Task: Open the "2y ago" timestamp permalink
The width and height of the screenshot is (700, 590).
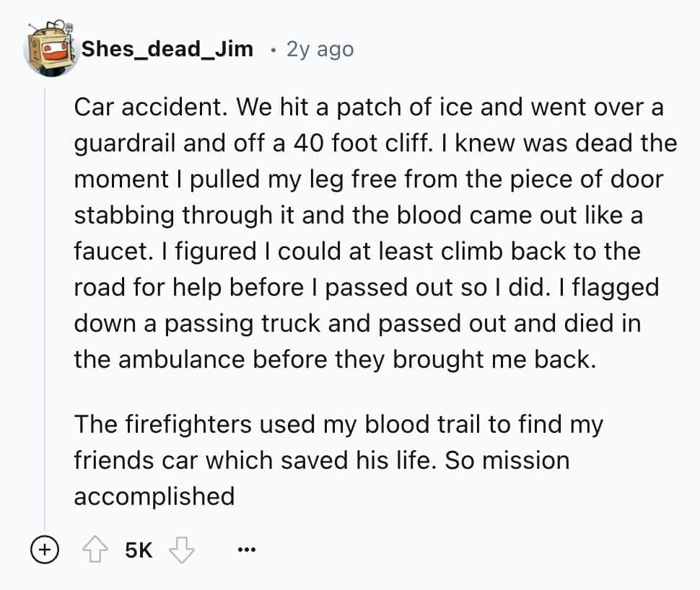Action: coord(320,49)
